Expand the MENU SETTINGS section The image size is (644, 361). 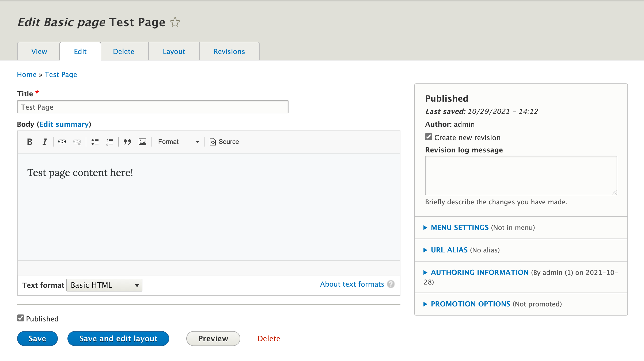click(x=459, y=228)
